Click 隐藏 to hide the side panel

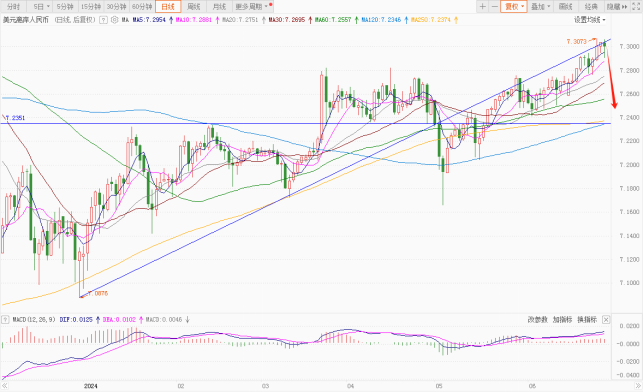click(x=617, y=7)
